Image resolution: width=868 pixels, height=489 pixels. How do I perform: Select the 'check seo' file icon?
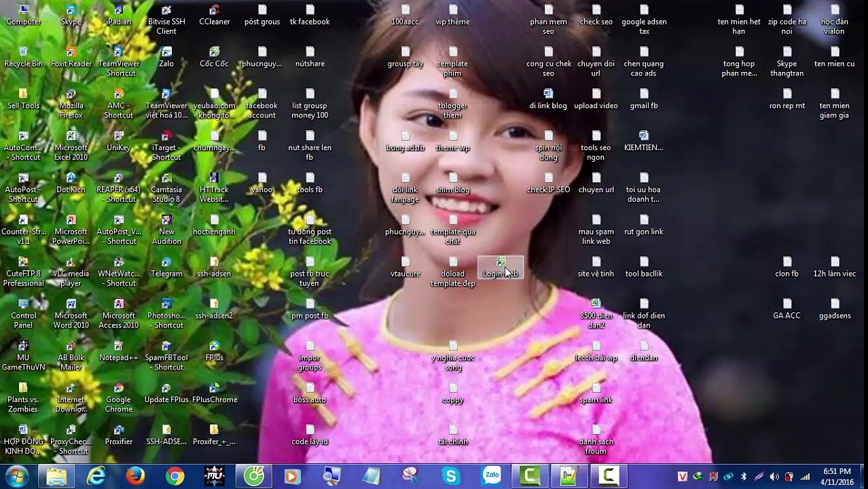point(596,16)
